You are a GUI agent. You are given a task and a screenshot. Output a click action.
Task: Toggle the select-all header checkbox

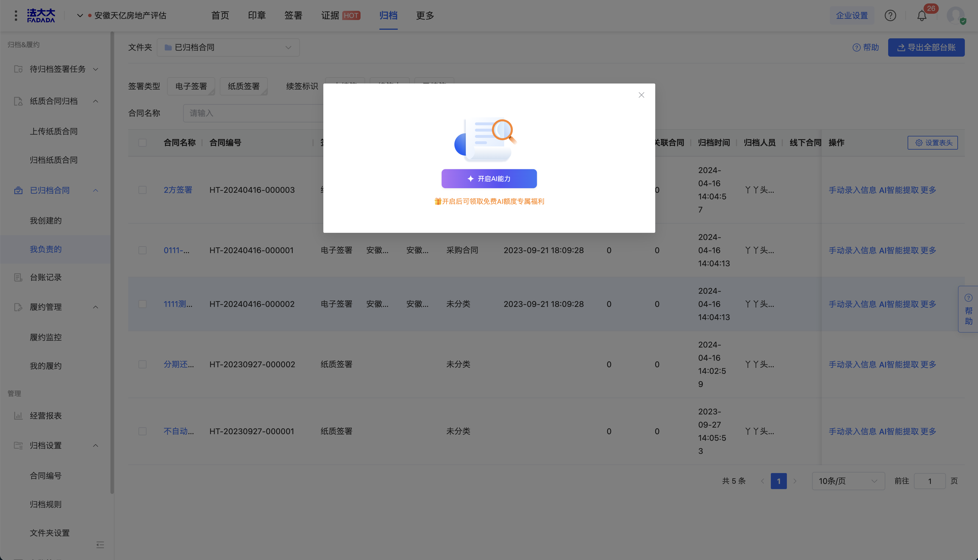(x=142, y=143)
